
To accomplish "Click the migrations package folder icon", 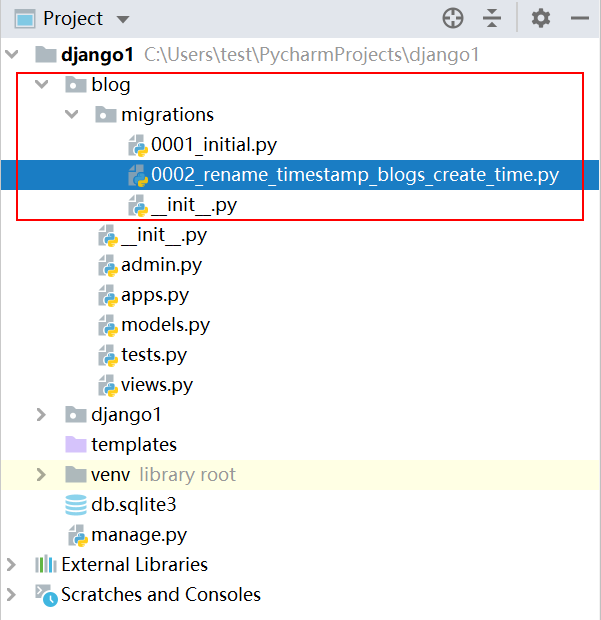I will pyautogui.click(x=106, y=115).
